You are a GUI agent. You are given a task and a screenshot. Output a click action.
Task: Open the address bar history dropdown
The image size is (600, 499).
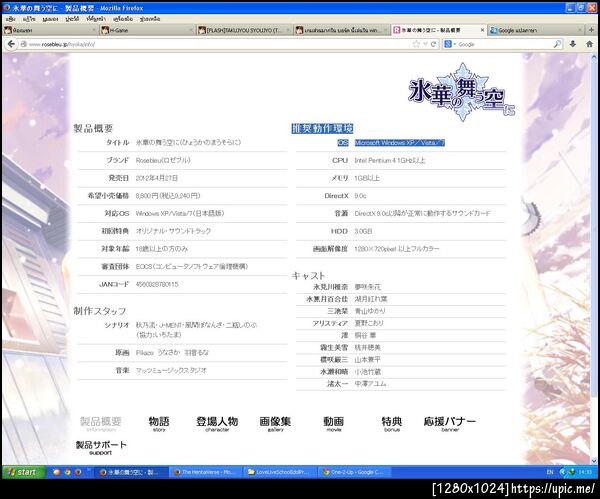425,44
